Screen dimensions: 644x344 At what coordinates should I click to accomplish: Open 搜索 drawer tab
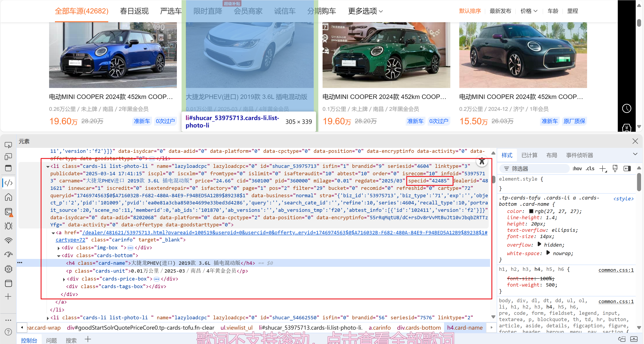click(71, 340)
